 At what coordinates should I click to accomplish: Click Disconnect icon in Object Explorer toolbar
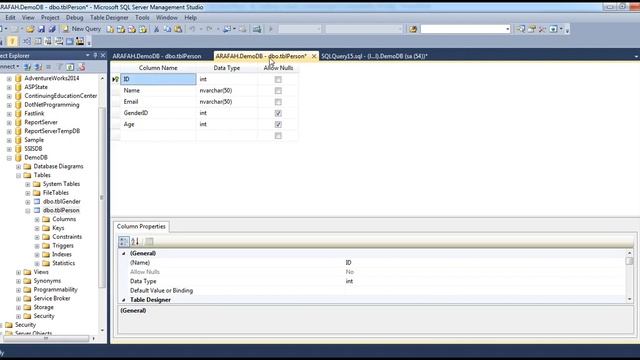(x=38, y=67)
